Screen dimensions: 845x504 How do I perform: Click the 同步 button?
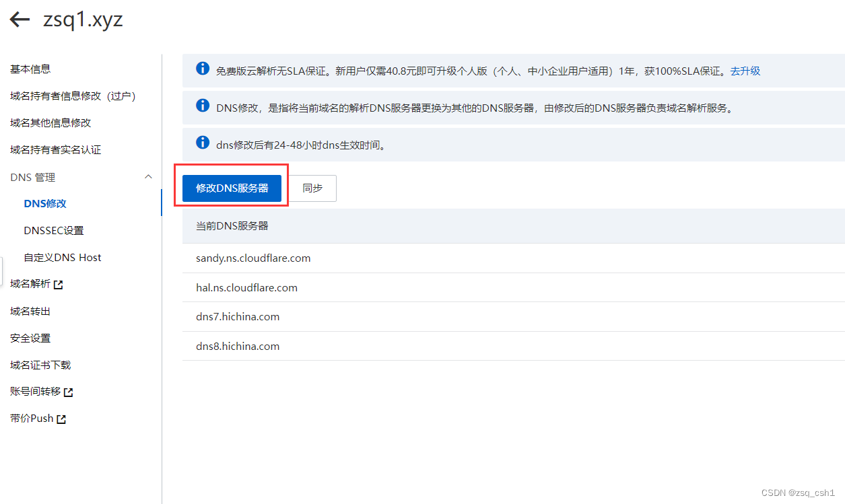coord(312,188)
